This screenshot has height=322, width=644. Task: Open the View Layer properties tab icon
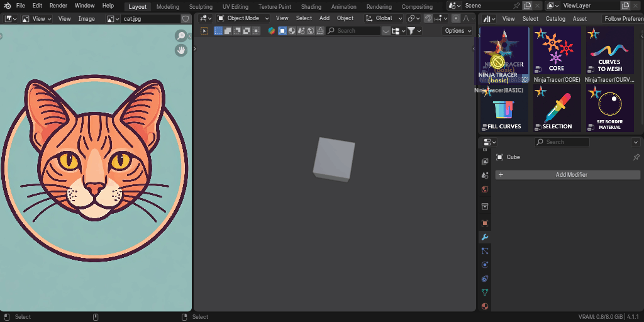[x=485, y=162]
